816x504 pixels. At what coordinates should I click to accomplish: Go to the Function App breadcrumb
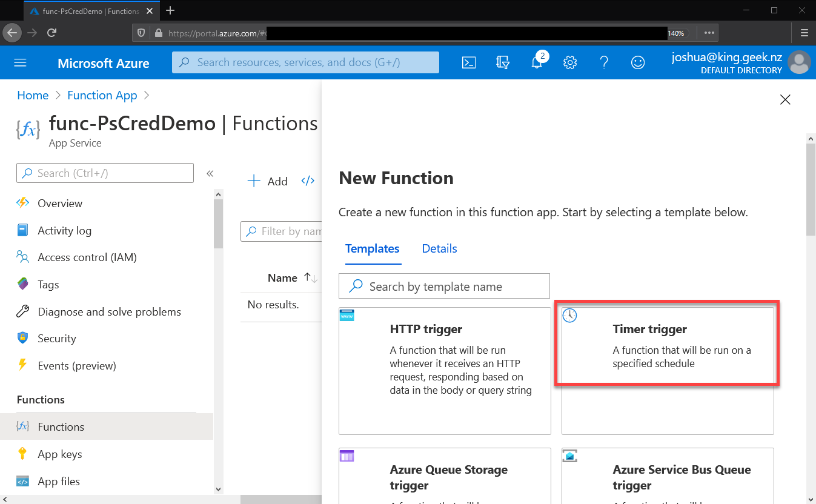coord(102,95)
